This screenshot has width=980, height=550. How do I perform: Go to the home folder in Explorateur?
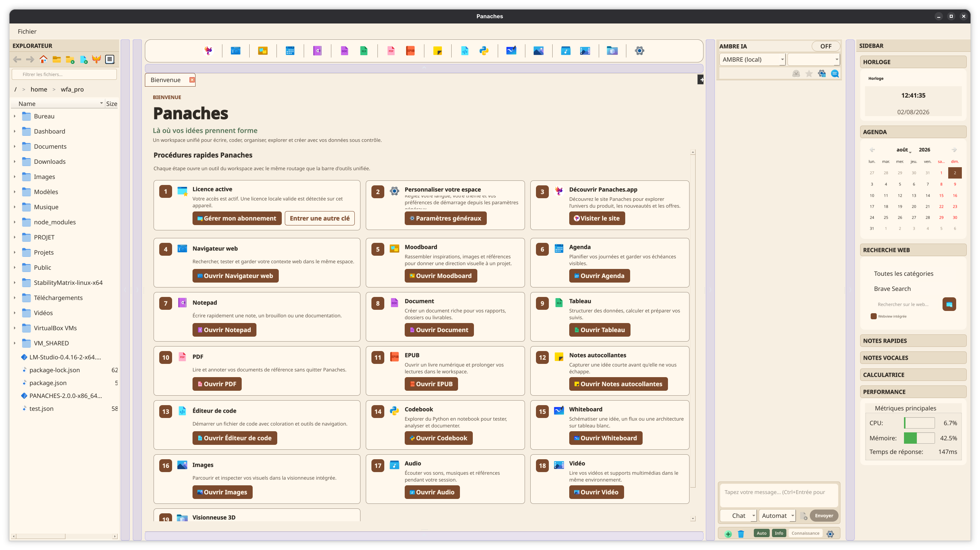click(43, 59)
